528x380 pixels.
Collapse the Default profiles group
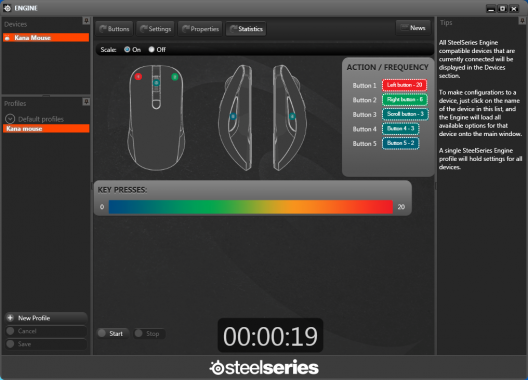coord(10,119)
